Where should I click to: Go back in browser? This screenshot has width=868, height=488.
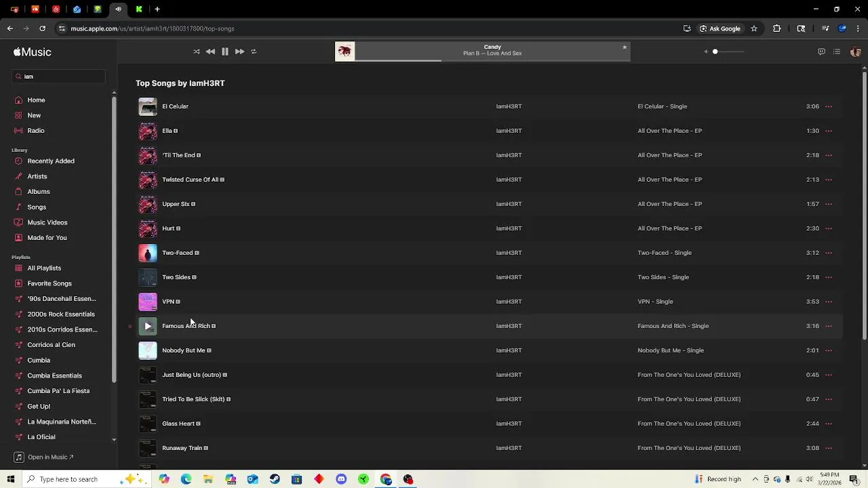pyautogui.click(x=9, y=28)
